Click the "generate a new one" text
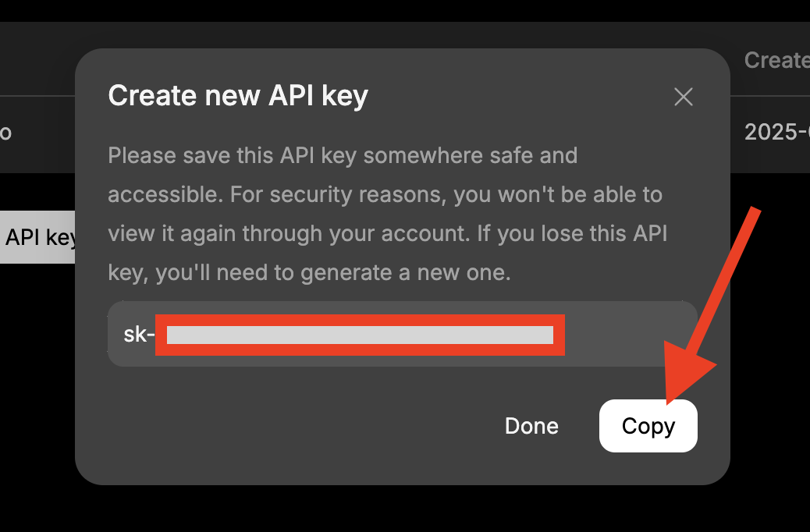Viewport: 810px width, 532px height. point(396,273)
